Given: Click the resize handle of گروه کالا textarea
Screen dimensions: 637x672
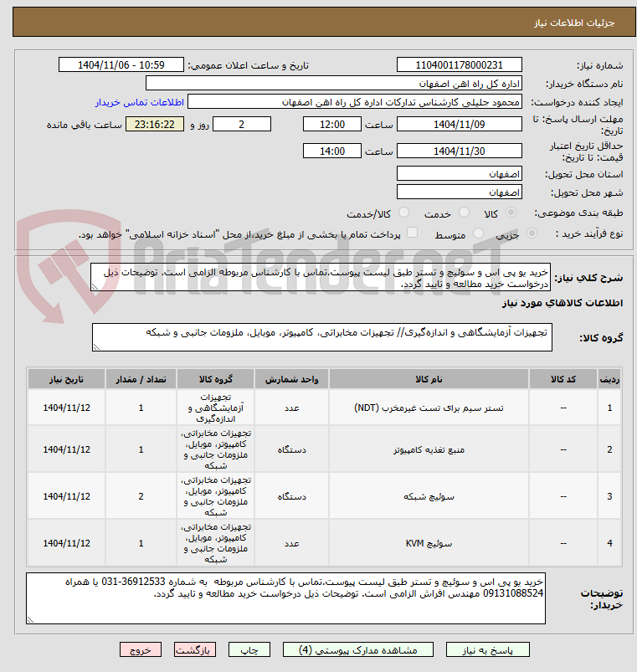Looking at the screenshot, I should click(x=96, y=346).
